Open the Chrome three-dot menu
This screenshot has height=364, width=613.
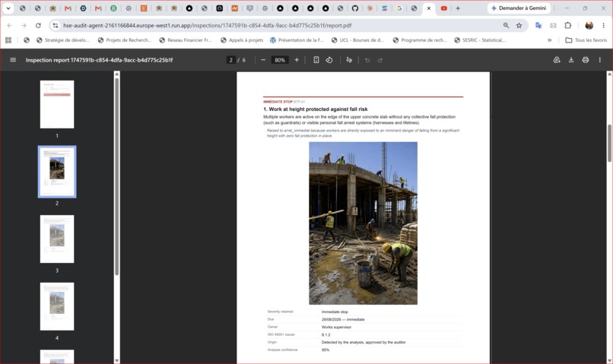[x=603, y=25]
